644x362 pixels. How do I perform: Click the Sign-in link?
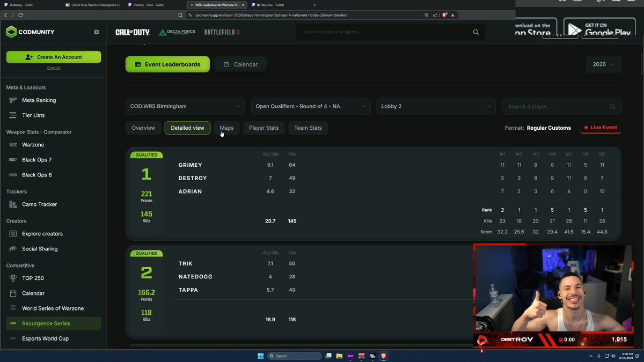54,68
